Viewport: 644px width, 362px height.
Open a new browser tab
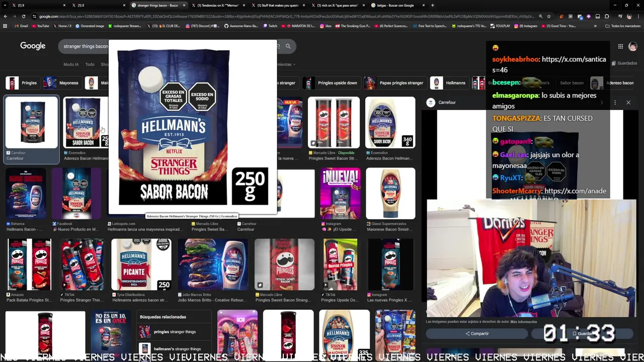pos(432,5)
